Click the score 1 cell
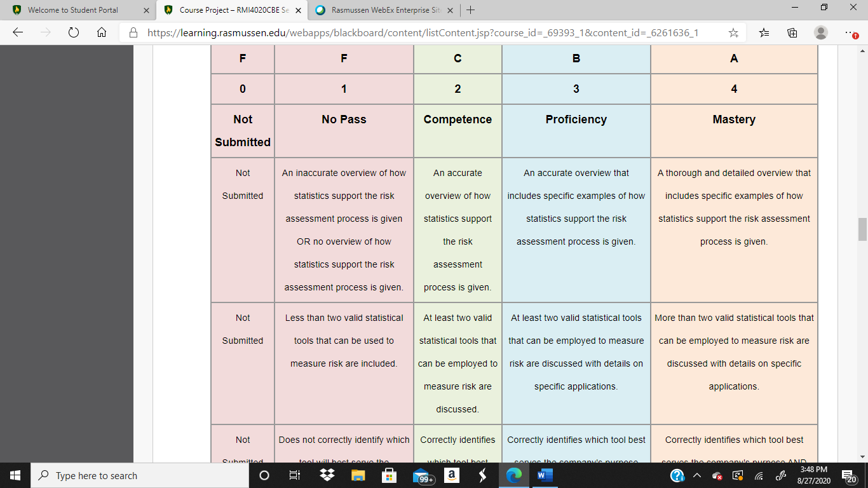This screenshot has height=488, width=868. (x=344, y=89)
